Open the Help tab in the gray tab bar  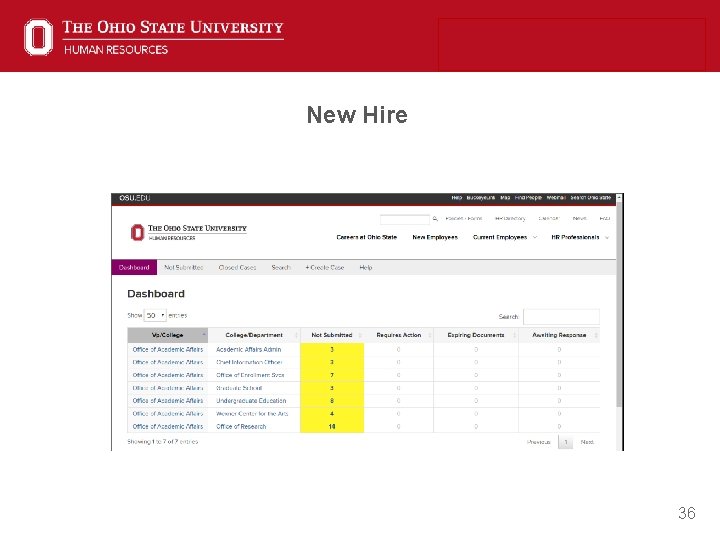tap(366, 267)
